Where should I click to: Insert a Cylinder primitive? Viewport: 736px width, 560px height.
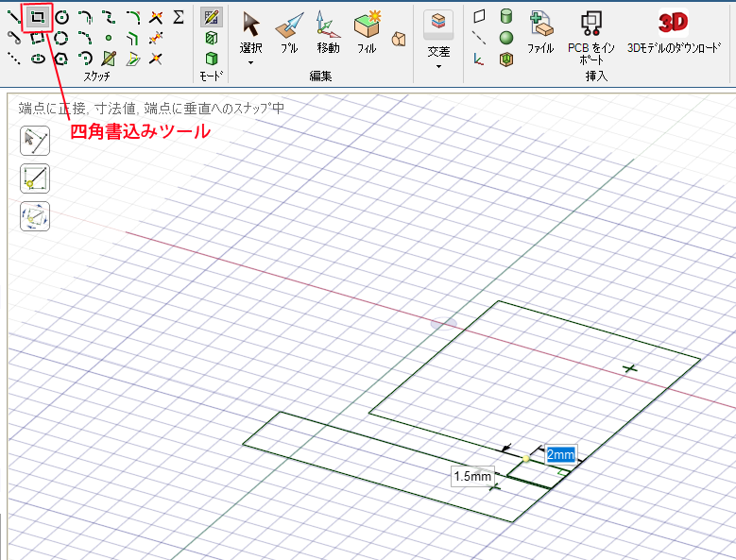click(506, 16)
